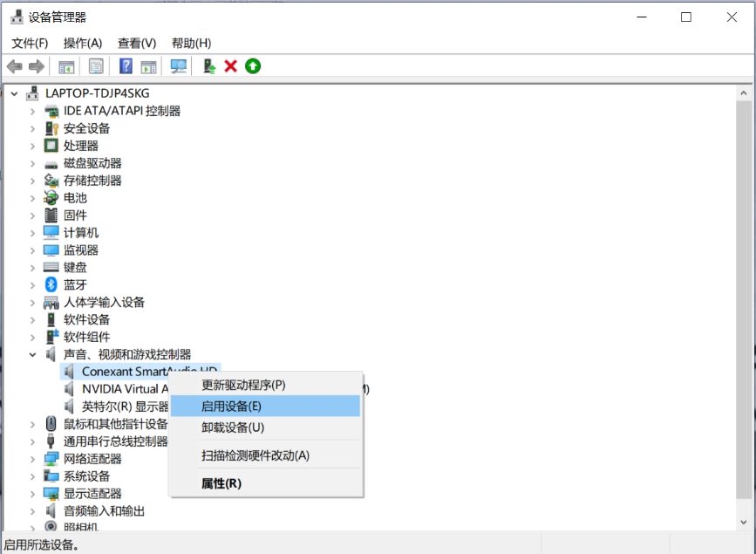Click the vertical scrollbar down arrow
The image size is (756, 554).
[x=745, y=522]
